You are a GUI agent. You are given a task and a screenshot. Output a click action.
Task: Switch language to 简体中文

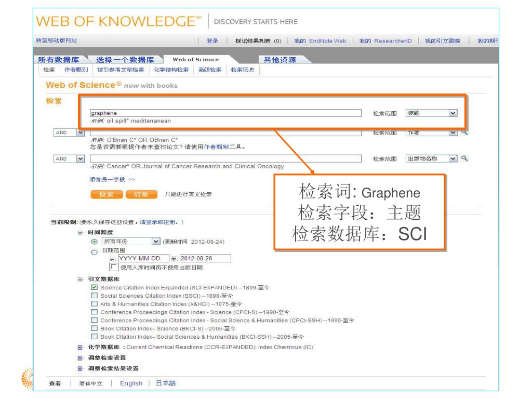click(91, 383)
